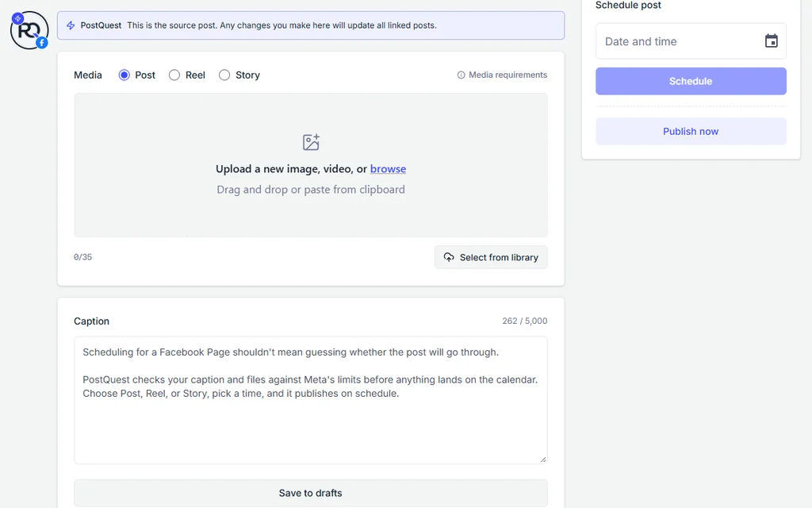Click the Reel radio label text
The image size is (812, 508).
coord(195,75)
